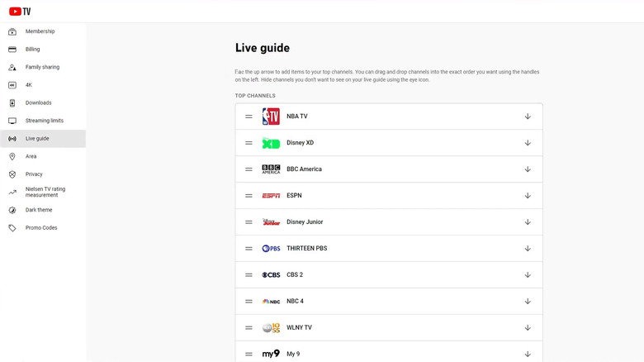Click the NBC channel logo
The height and width of the screenshot is (362, 644).
click(271, 301)
